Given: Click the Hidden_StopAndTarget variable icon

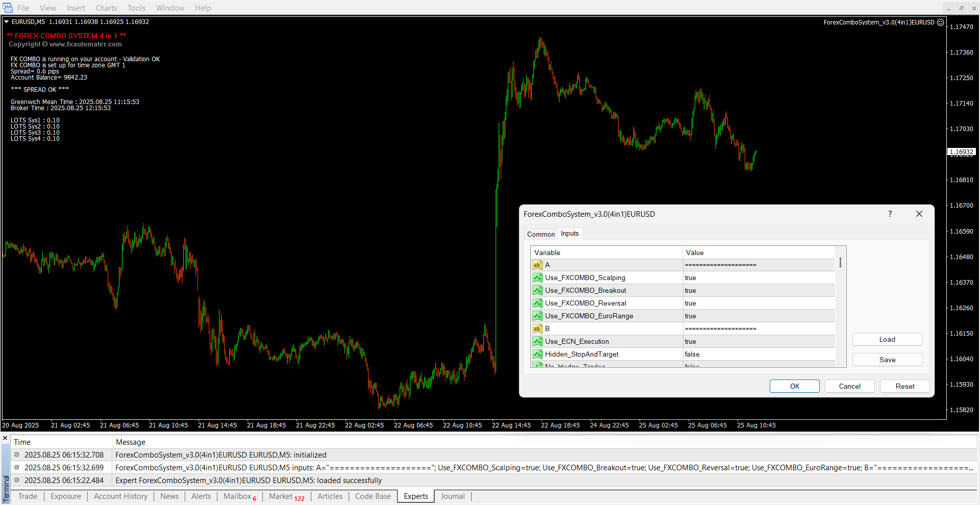Looking at the screenshot, I should [537, 354].
